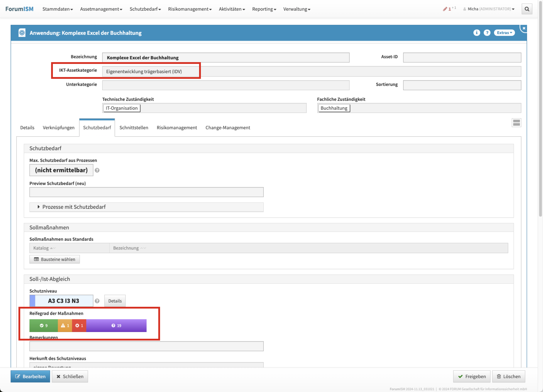Click the purple unknown segment showing 19
Screen dimensions: 543x392
[116, 325]
